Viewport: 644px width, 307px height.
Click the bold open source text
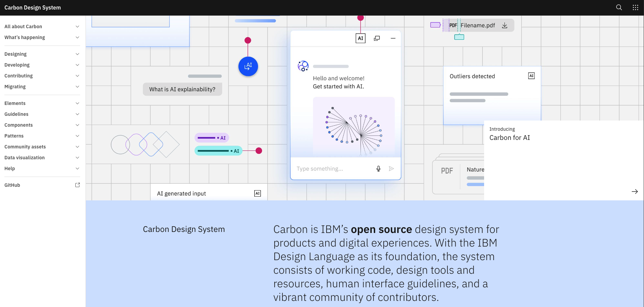pos(381,230)
